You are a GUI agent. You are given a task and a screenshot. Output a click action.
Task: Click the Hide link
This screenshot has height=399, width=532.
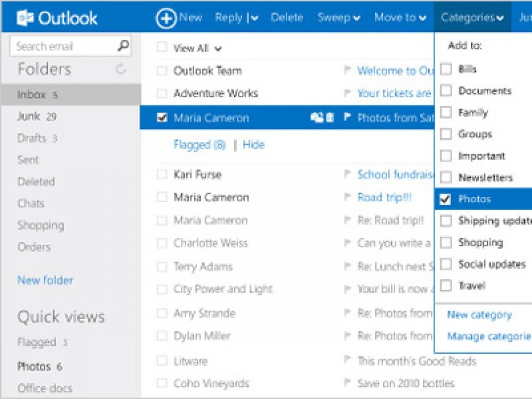click(253, 145)
